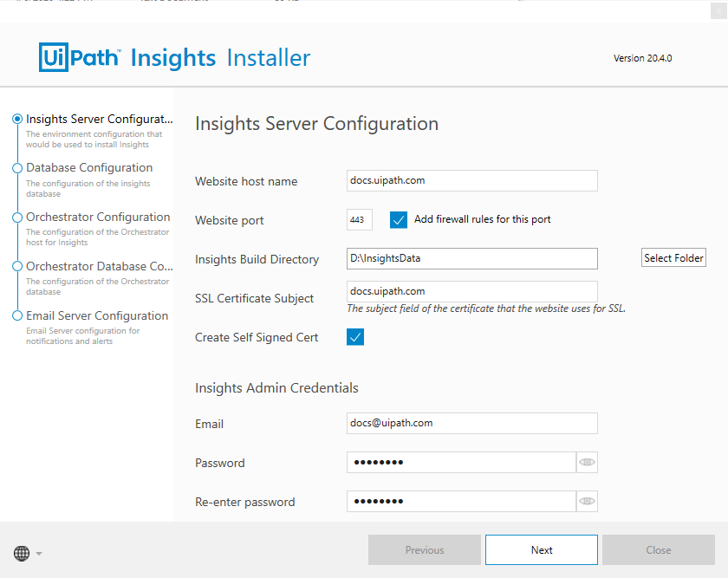Open Insights Server Configuration step label
The image size is (728, 578).
(100, 120)
